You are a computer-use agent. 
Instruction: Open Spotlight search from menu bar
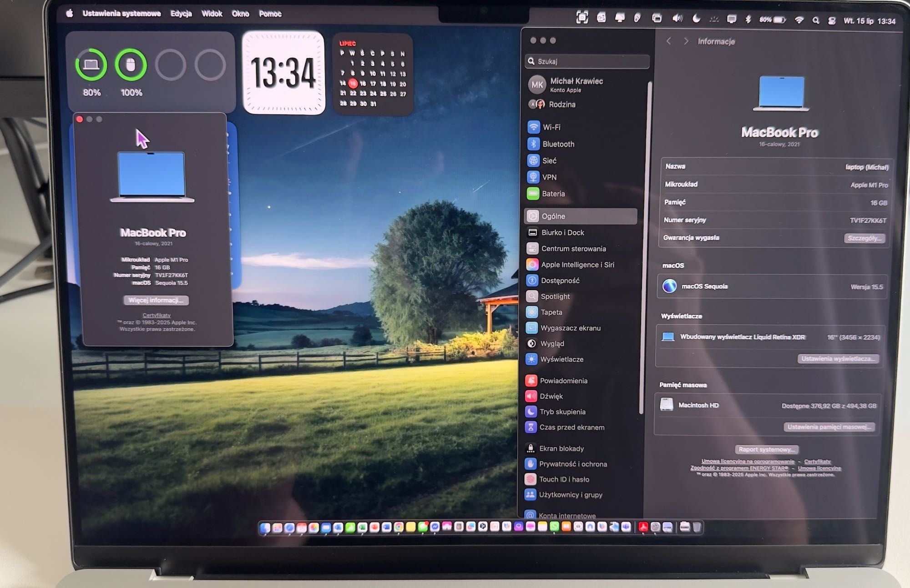coord(816,20)
